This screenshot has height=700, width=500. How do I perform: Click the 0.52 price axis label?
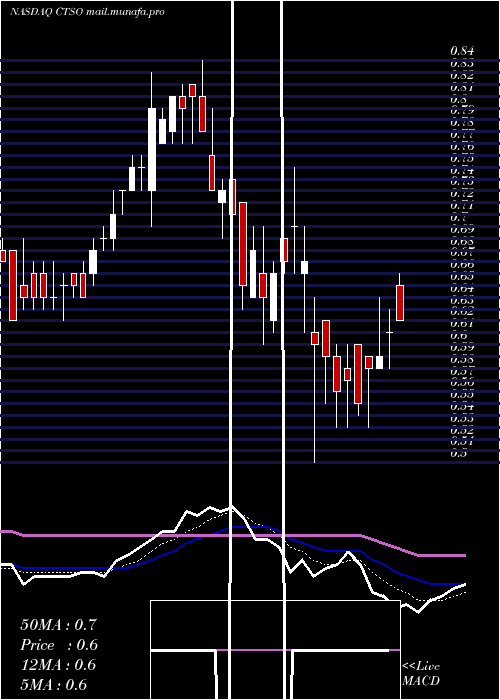(x=462, y=431)
